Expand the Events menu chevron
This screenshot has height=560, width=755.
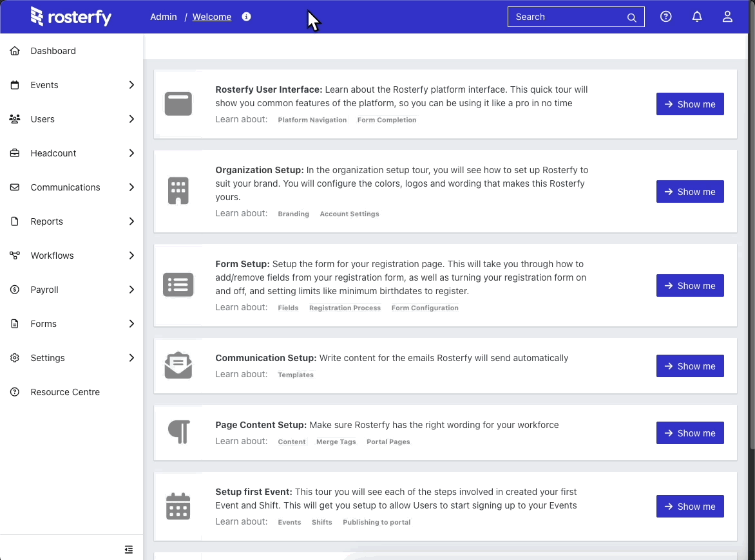point(131,85)
